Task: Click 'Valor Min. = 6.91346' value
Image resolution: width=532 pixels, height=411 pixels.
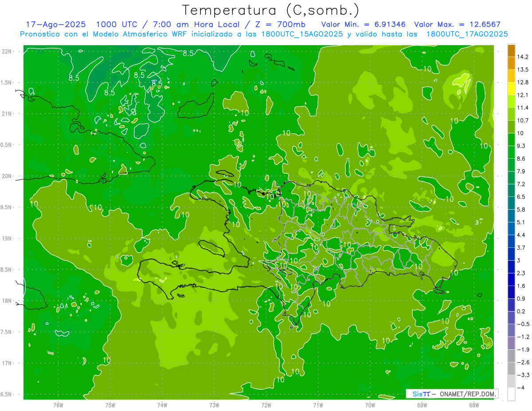Action: pyautogui.click(x=364, y=24)
